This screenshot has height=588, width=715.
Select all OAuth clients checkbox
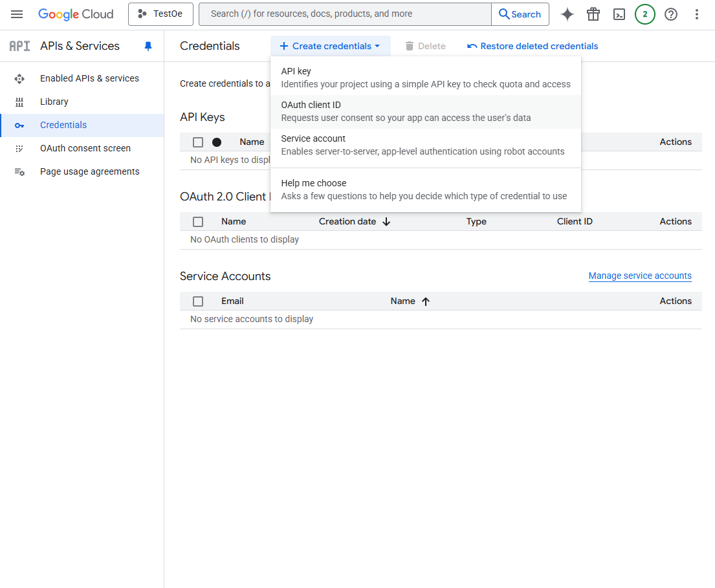point(198,222)
